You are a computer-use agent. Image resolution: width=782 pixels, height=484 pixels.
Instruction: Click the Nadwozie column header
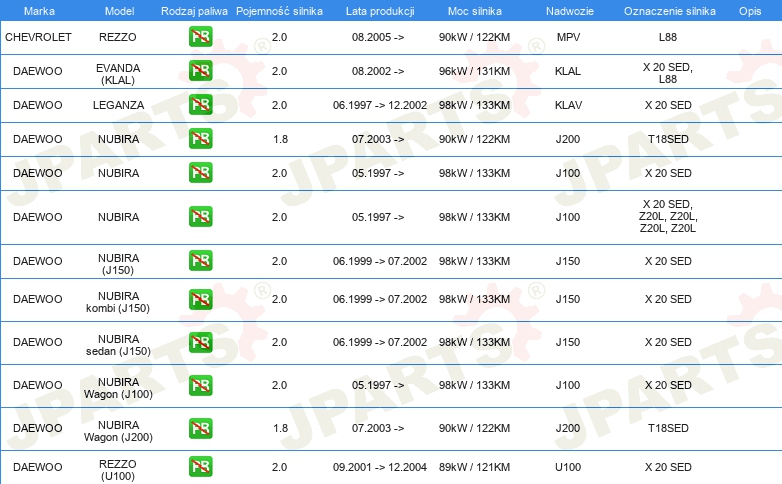tap(570, 11)
